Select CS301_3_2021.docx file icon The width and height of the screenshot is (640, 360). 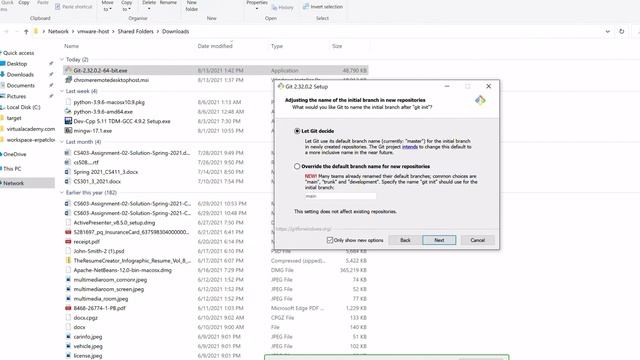coord(68,181)
